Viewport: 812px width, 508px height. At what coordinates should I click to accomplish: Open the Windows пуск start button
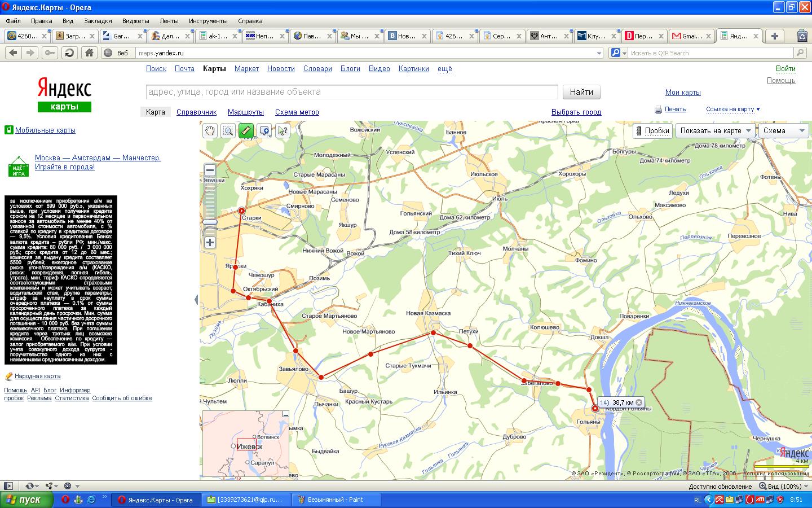27,500
